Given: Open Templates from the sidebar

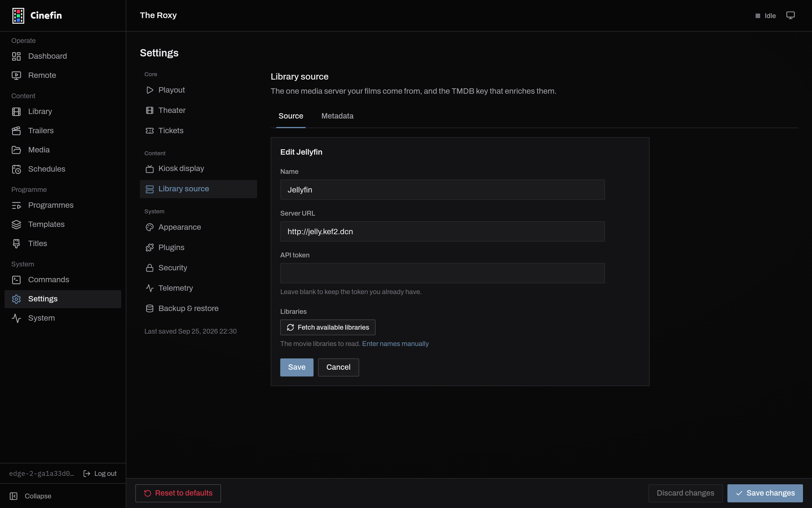Looking at the screenshot, I should pyautogui.click(x=63, y=224).
